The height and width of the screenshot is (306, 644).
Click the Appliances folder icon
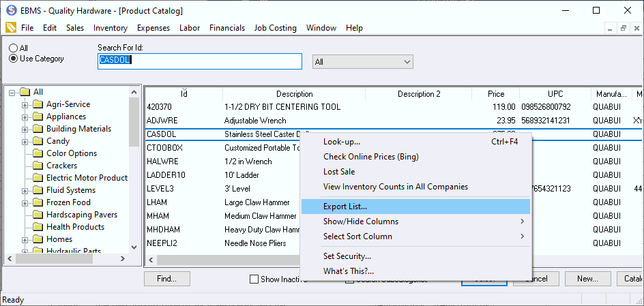(x=38, y=117)
